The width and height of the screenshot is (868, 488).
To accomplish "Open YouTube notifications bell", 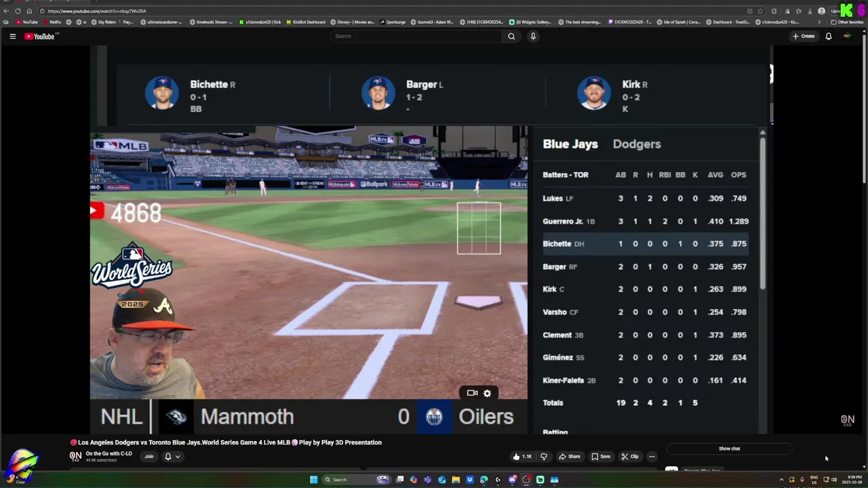I will pos(828,36).
